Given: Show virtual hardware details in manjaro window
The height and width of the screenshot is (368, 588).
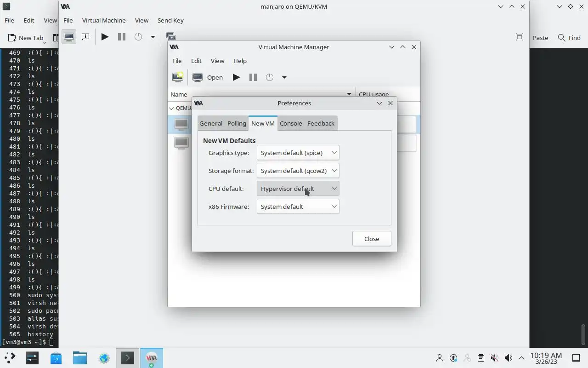Looking at the screenshot, I should pyautogui.click(x=85, y=37).
